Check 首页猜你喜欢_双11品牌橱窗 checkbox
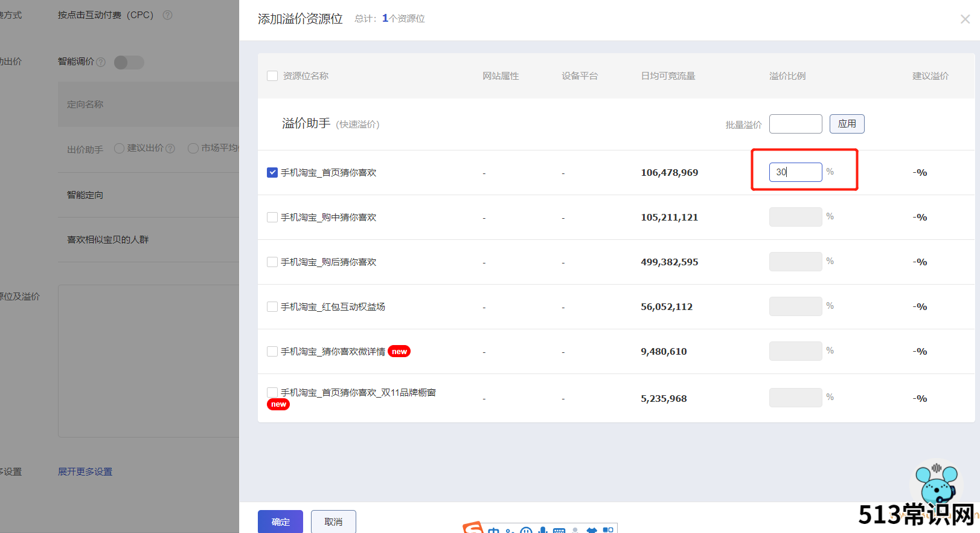980x533 pixels. pos(272,393)
